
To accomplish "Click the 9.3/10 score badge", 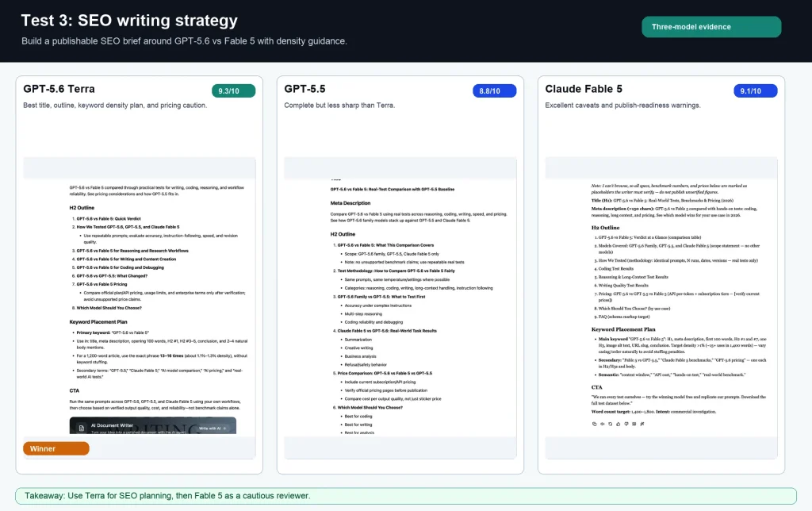I will tap(234, 90).
